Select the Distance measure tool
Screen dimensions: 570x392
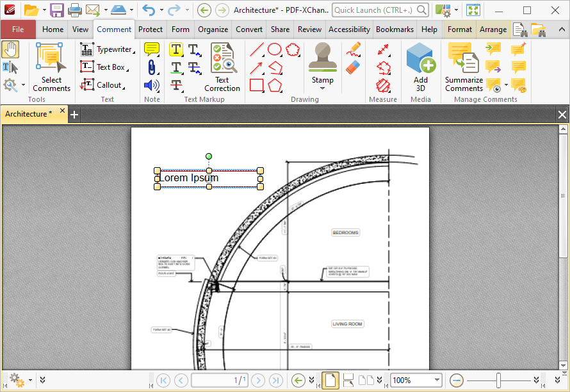pos(384,49)
